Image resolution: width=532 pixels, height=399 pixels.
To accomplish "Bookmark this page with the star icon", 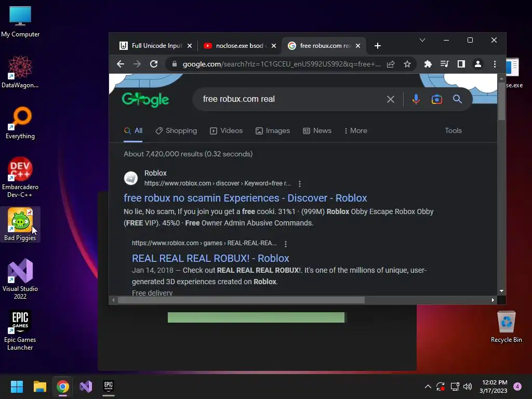I will (x=407, y=64).
